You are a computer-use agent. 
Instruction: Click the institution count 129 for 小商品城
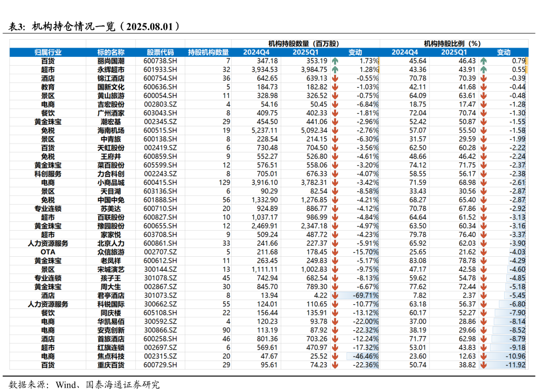point(224,183)
